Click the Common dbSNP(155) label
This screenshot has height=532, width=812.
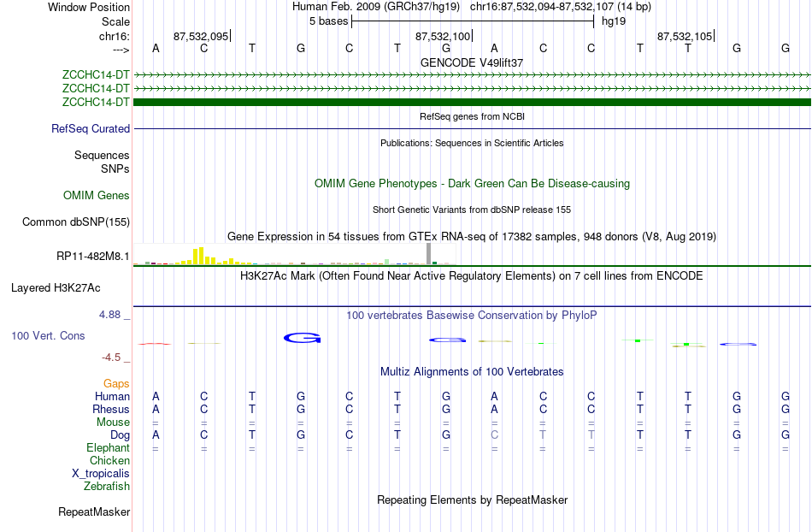(x=75, y=222)
